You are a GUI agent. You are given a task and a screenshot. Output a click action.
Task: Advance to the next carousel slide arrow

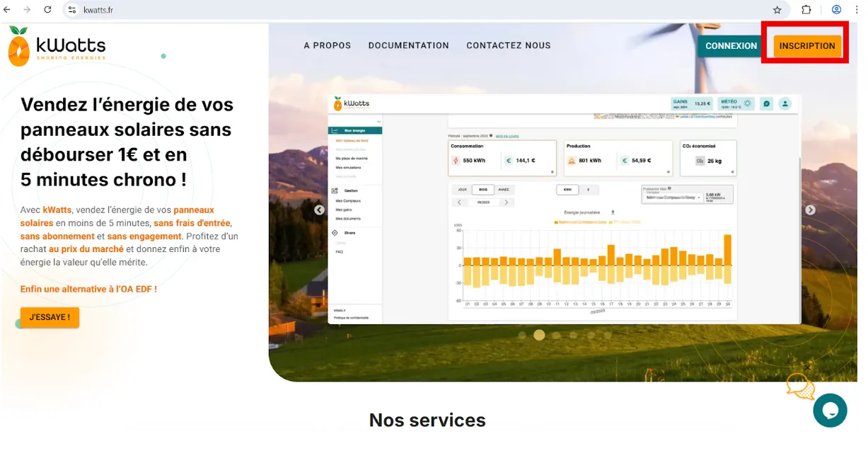810,210
